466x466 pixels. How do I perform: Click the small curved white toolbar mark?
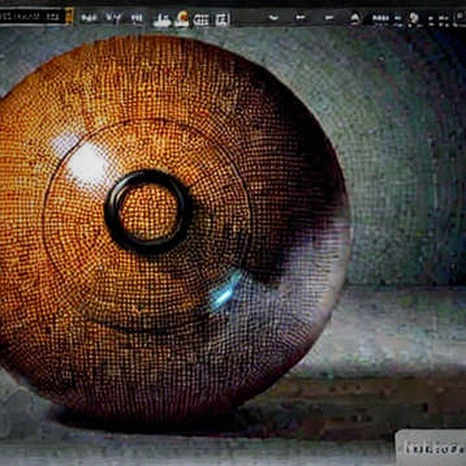click(274, 17)
